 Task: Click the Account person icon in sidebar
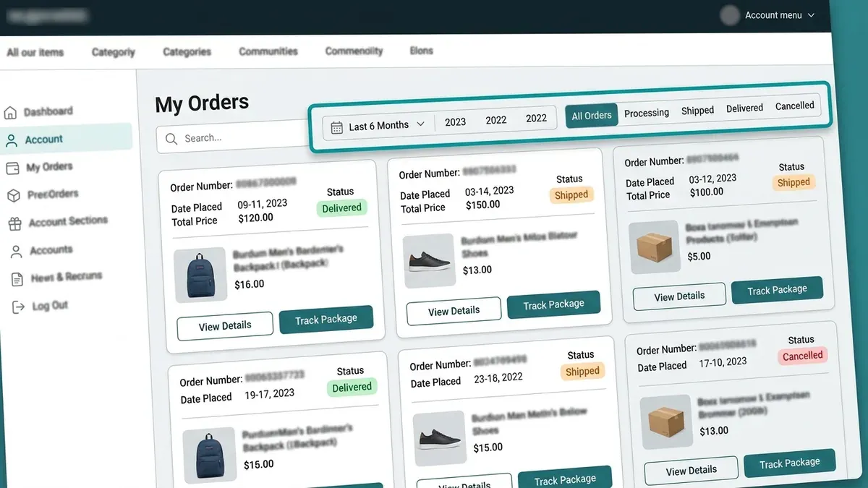[x=11, y=140]
